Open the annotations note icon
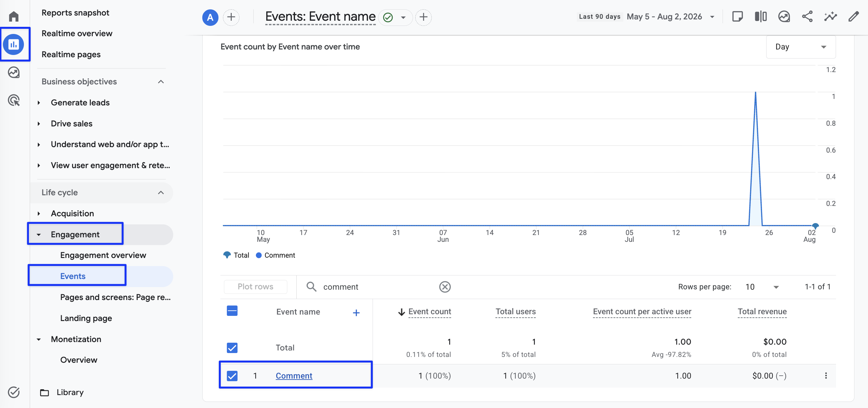Image resolution: width=868 pixels, height=408 pixels. pos(737,16)
